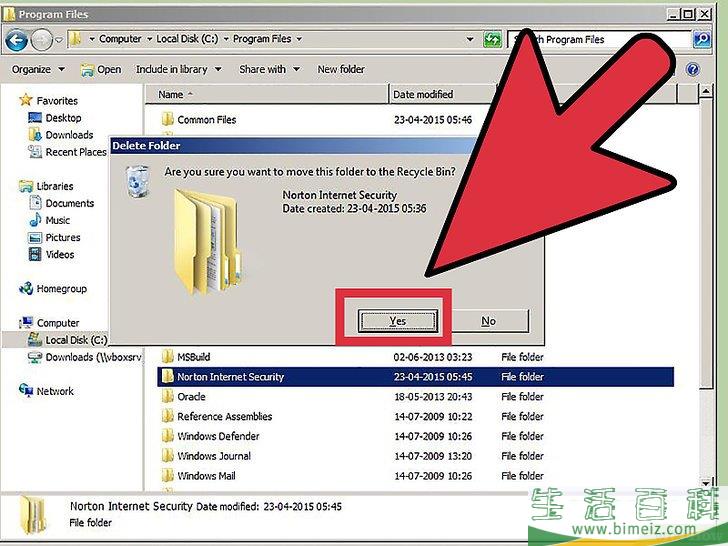Open the Documents library
This screenshot has width=728, height=546.
coord(70,203)
